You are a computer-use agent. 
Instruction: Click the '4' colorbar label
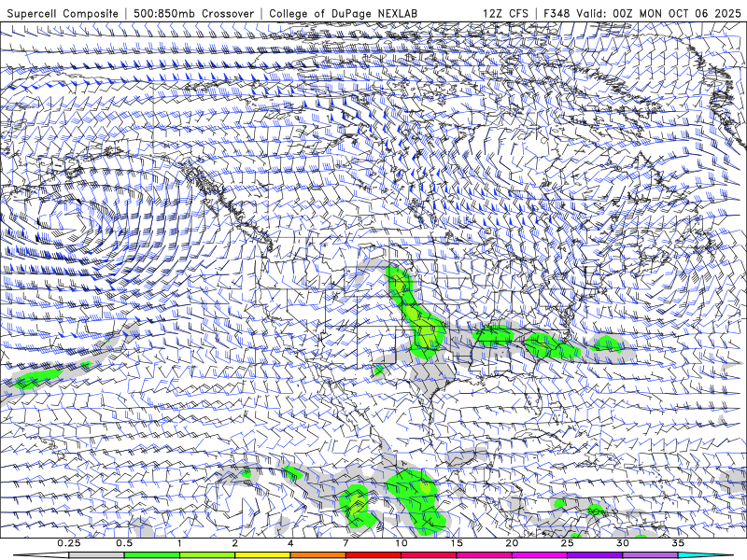tap(290, 543)
